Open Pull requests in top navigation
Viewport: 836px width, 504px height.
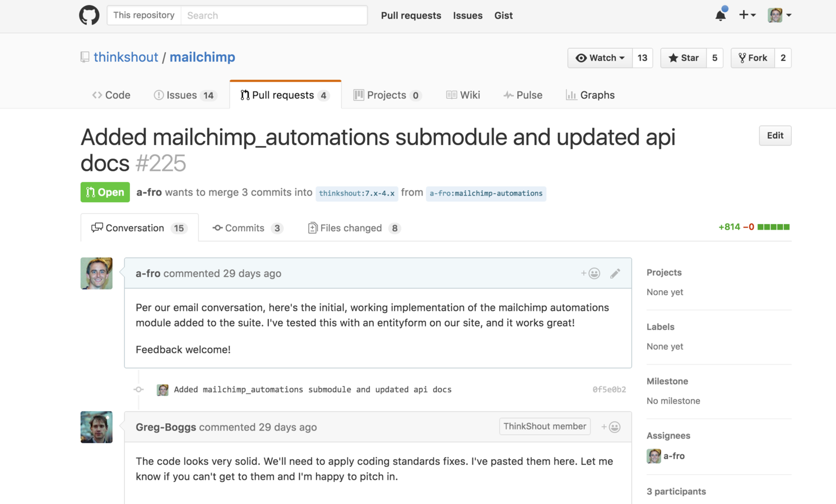[x=411, y=16]
